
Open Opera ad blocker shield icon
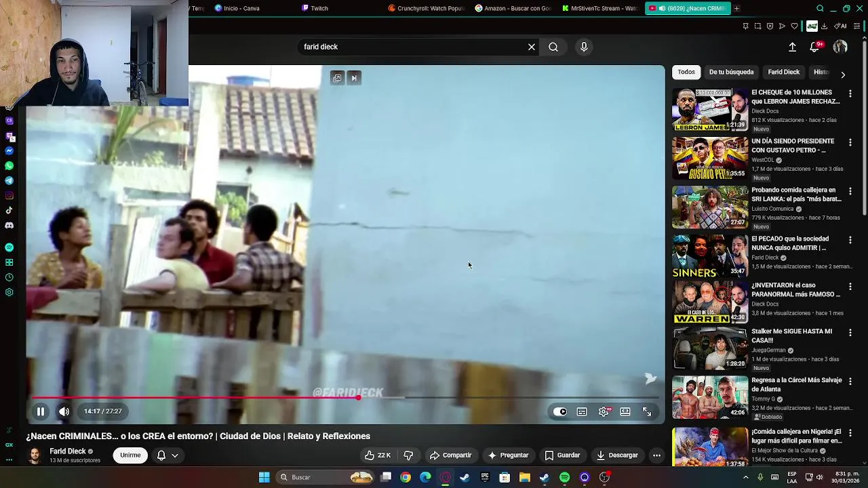tap(770, 26)
